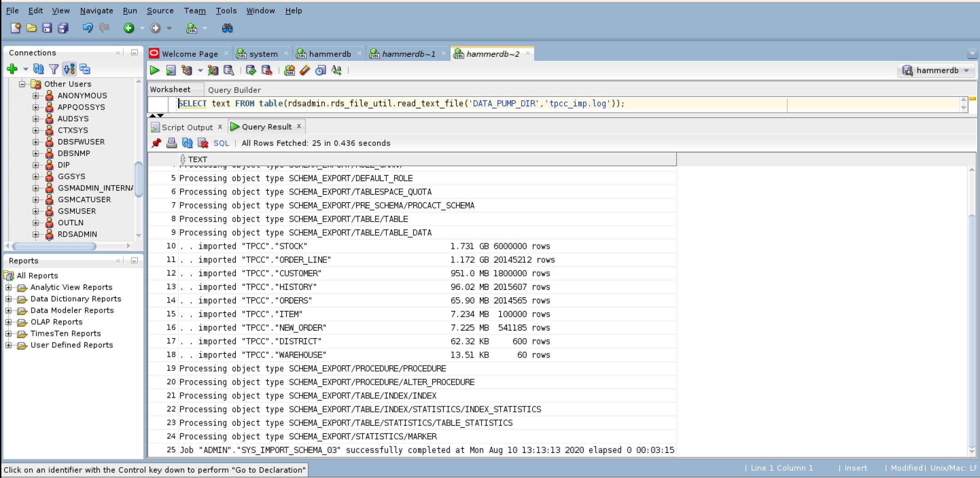Switch to the Query Builder tab

click(234, 90)
